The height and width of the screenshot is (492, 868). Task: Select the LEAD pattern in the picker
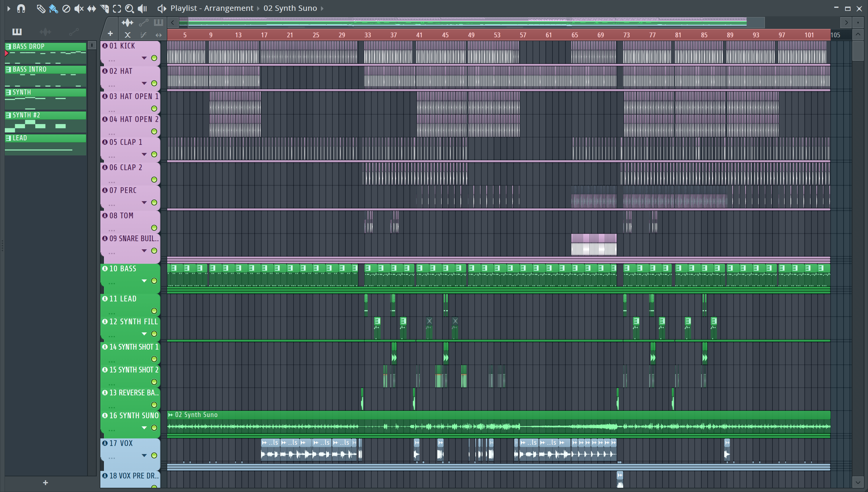click(x=46, y=145)
